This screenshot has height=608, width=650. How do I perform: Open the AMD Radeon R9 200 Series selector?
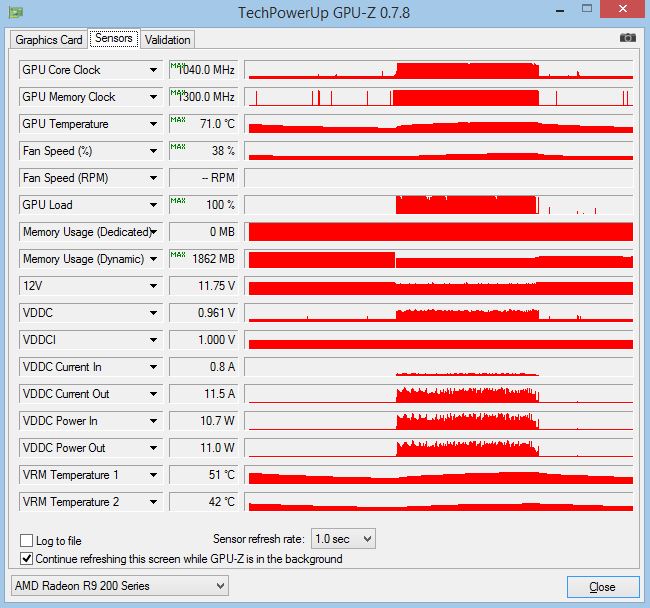pyautogui.click(x=120, y=586)
